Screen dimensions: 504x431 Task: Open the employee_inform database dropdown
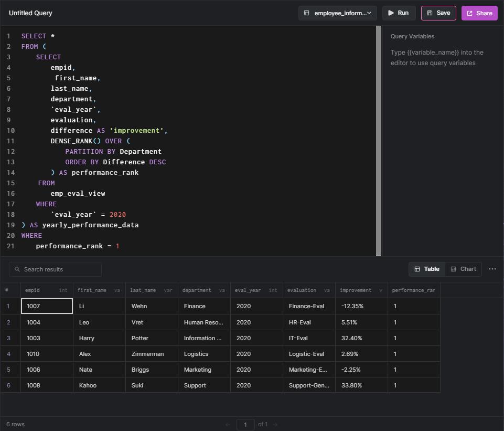click(x=338, y=13)
